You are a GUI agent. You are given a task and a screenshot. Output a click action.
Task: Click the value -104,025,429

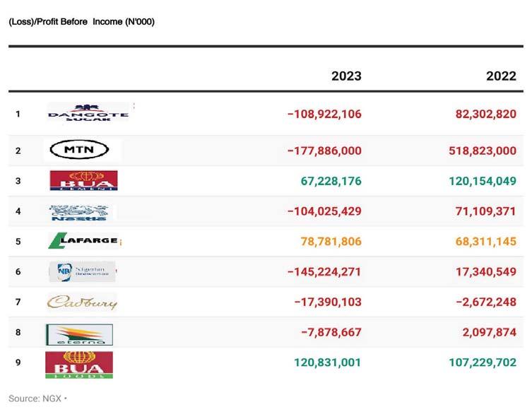click(x=324, y=211)
